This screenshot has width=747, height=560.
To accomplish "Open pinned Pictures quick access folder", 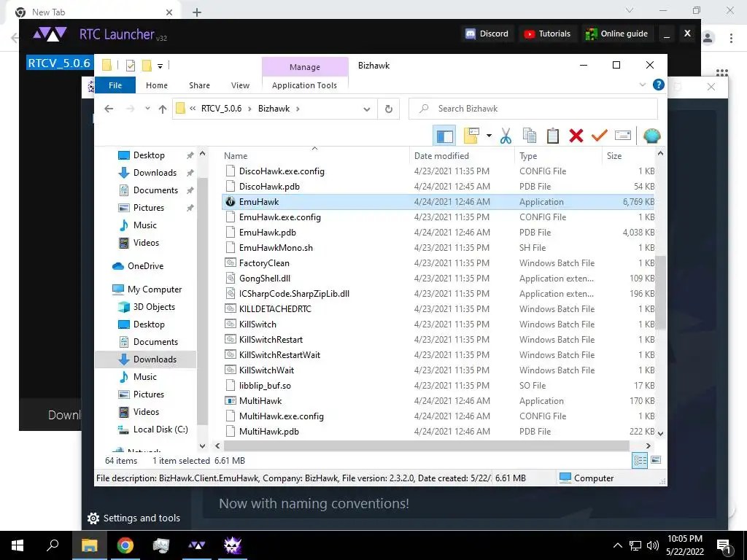I will [x=142, y=208].
